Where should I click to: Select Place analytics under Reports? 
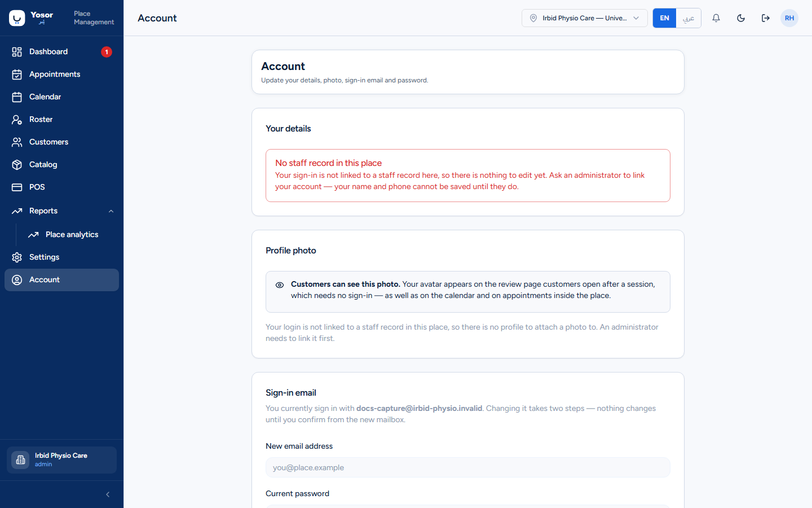coord(70,235)
